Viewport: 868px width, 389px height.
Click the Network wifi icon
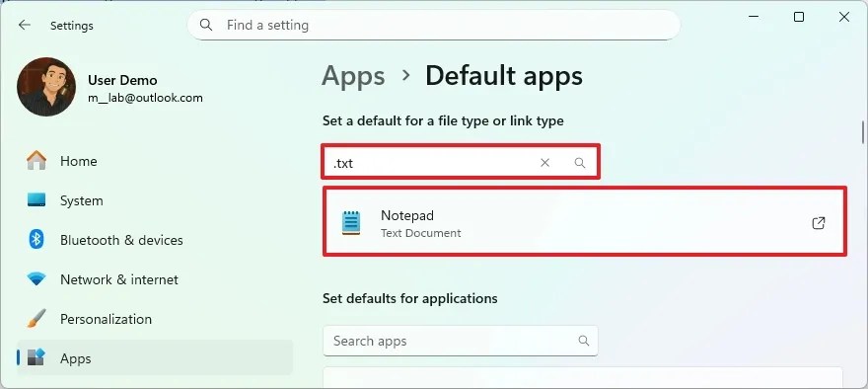click(x=36, y=279)
